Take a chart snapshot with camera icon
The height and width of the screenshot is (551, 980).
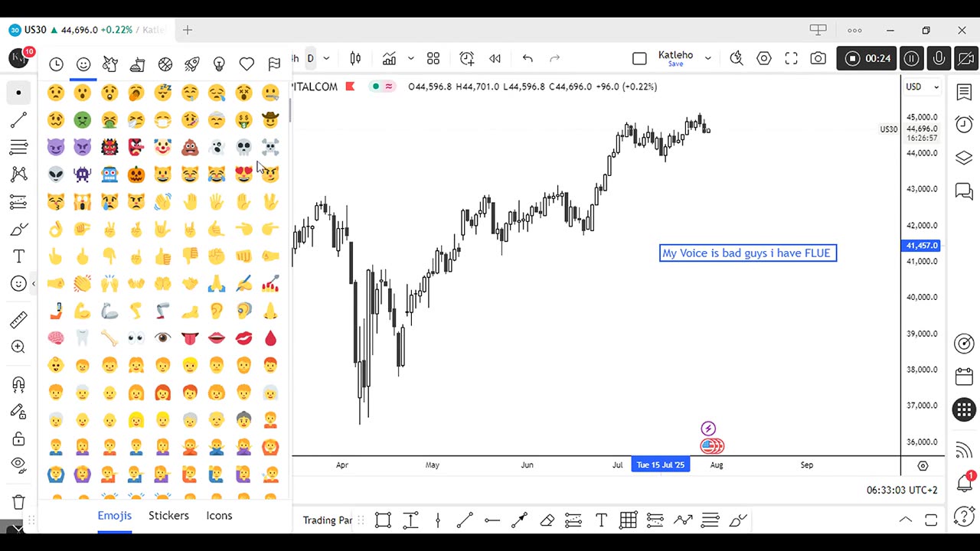coord(818,58)
